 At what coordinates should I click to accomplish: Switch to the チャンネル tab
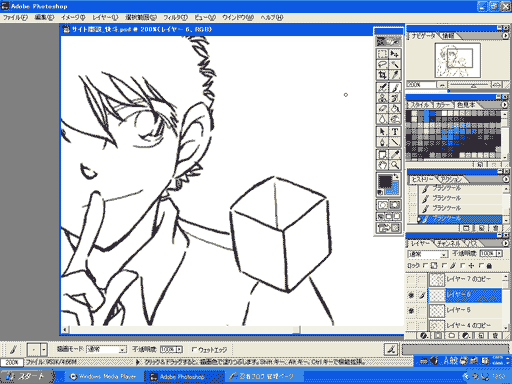pos(448,244)
